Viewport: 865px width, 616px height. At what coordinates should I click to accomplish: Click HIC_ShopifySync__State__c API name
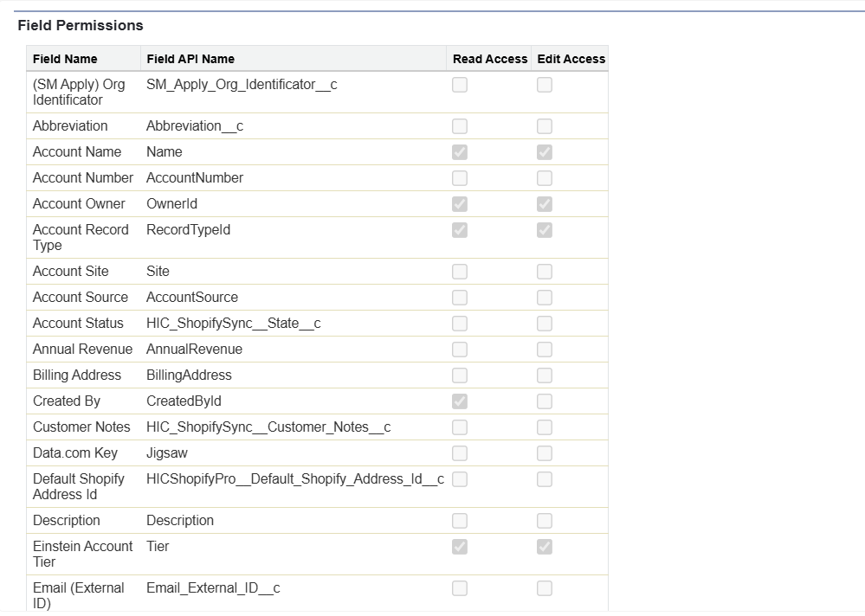coord(234,324)
